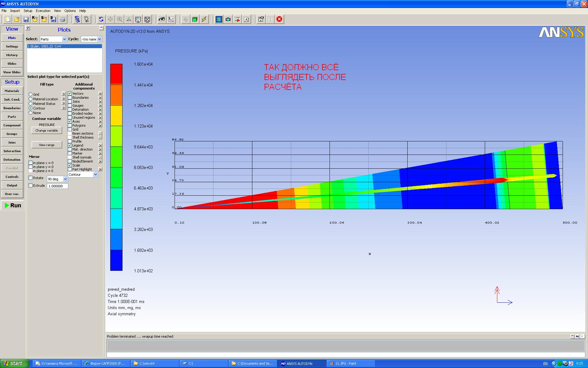
Task: Click the print toolbar icon
Action: tap(63, 19)
